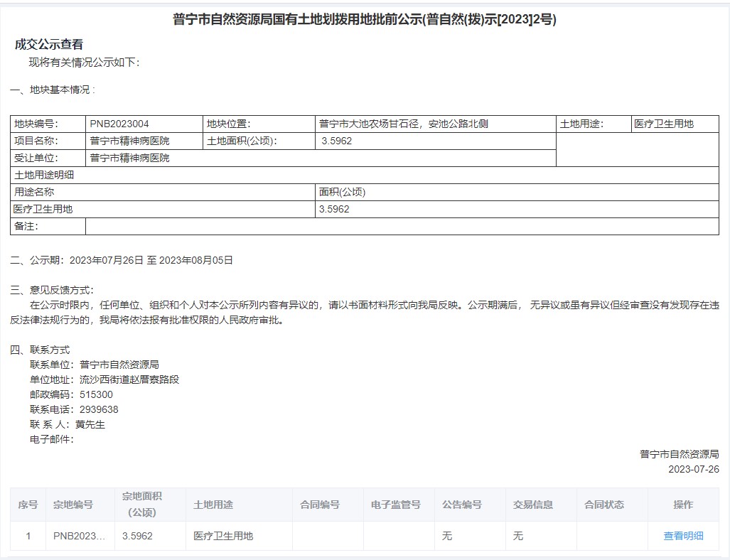This screenshot has height=560, width=730.
Task: Select the 操作 column header
Action: (683, 505)
